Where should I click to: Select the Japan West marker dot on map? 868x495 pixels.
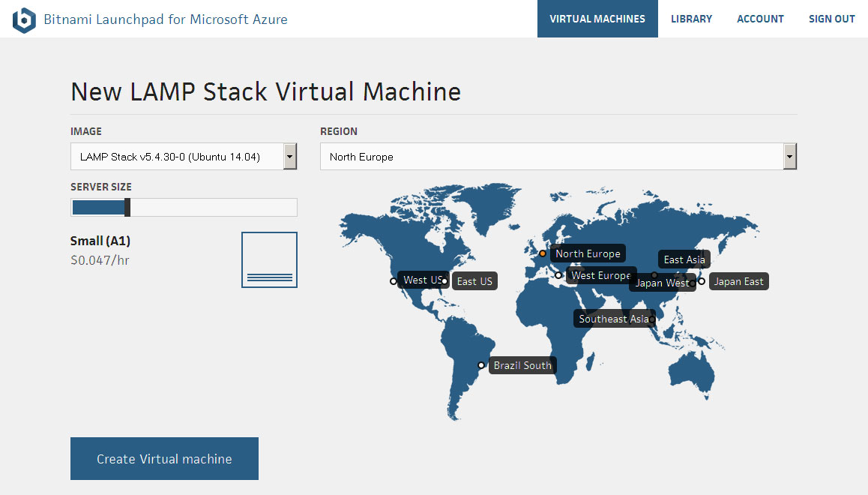693,283
